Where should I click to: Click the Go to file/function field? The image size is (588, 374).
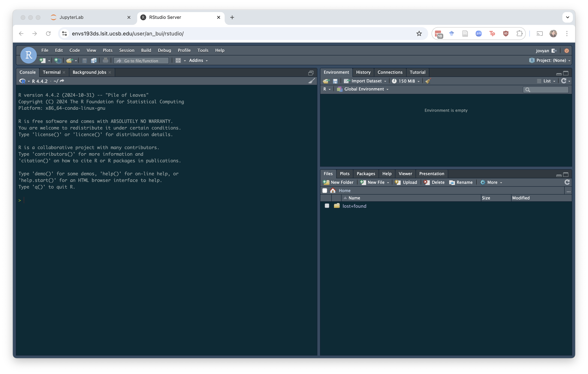[x=141, y=61]
